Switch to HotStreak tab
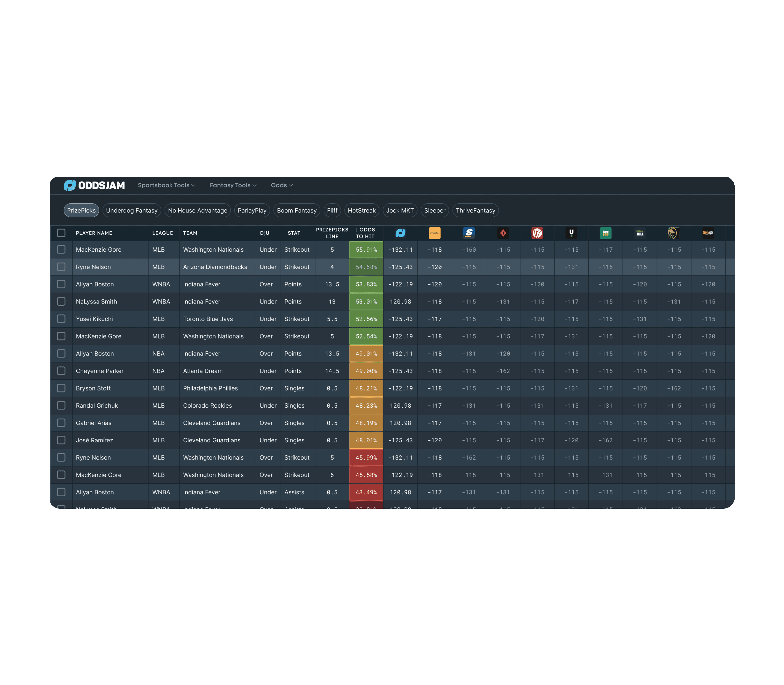The image size is (784, 685). 362,211
